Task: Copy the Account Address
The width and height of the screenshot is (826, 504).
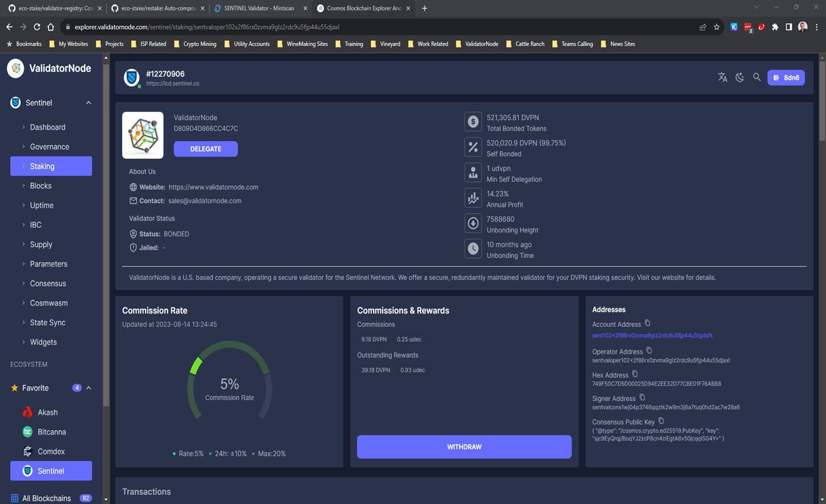Action: 647,323
